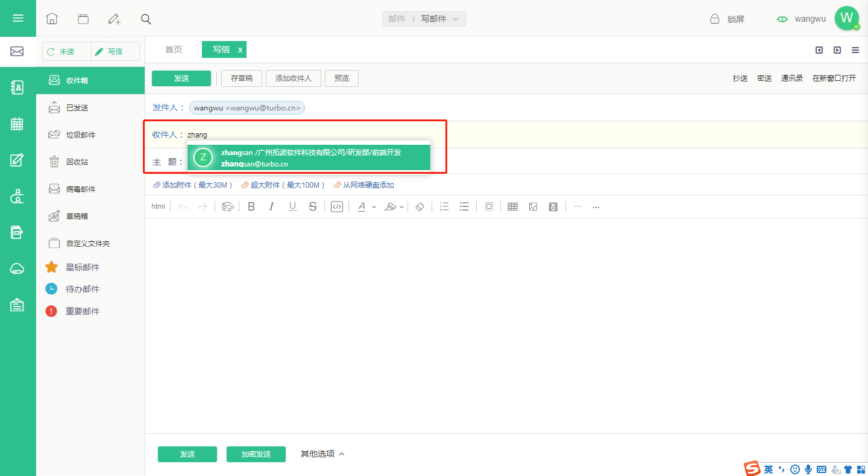The width and height of the screenshot is (868, 476).
Task: Click the wangwu user avatar
Action: click(x=847, y=18)
